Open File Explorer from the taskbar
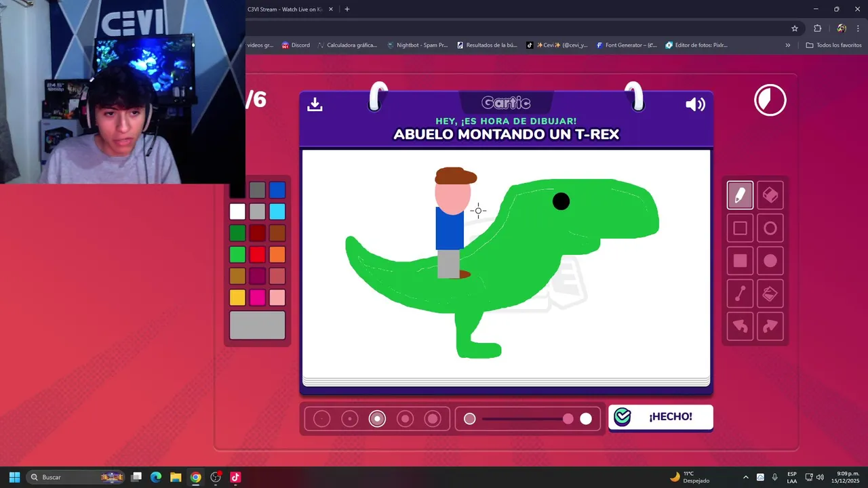 (x=176, y=477)
